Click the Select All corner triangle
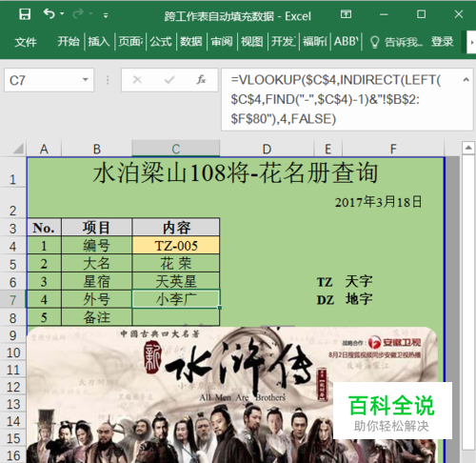 click(x=18, y=149)
